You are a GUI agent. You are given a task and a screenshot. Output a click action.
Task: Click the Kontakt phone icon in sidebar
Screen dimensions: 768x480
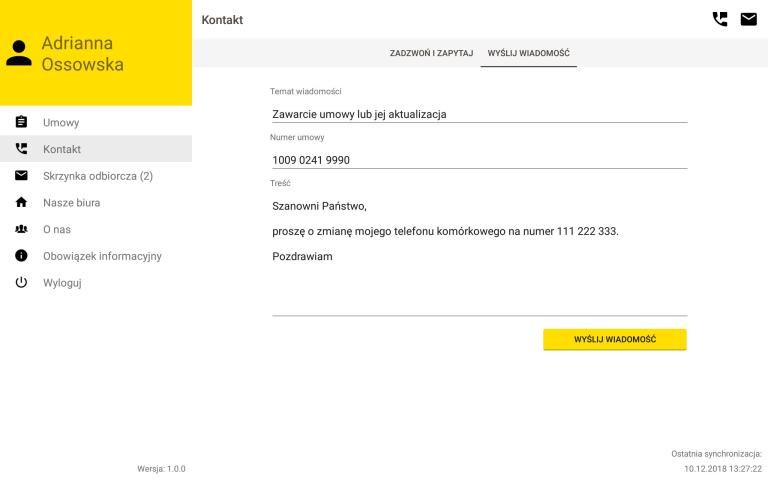[21, 149]
